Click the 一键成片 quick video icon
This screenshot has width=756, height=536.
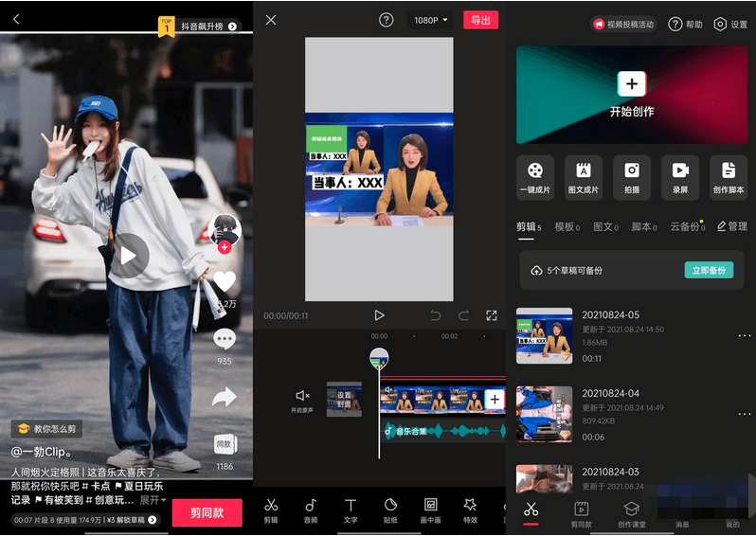535,176
